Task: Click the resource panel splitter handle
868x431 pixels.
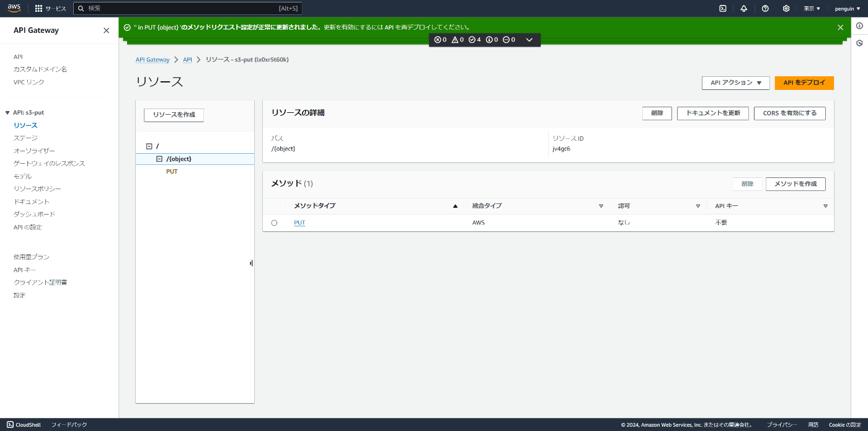Action: coord(251,263)
